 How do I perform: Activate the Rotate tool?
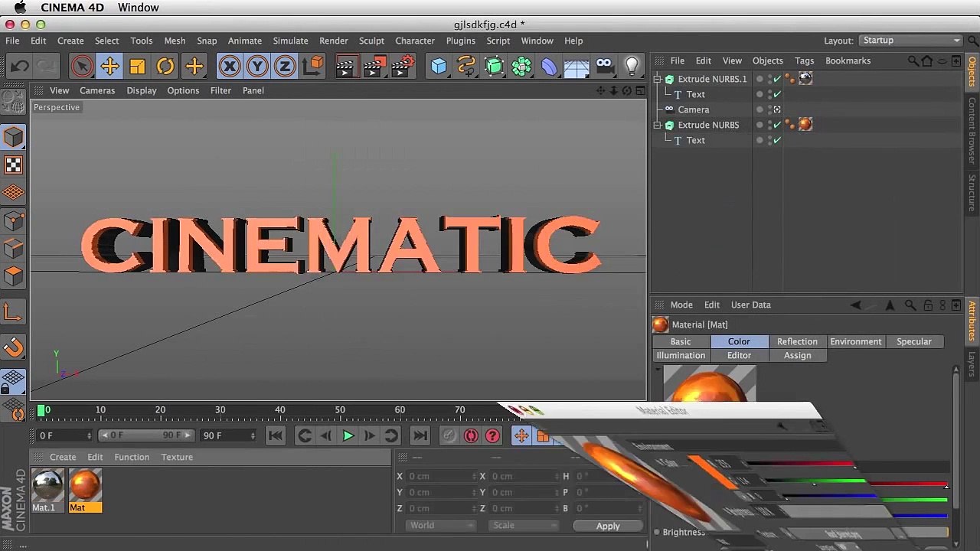[x=165, y=67]
